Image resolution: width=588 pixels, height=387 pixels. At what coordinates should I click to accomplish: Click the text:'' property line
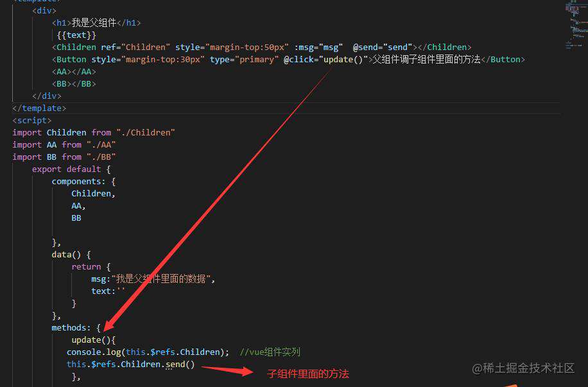tap(108, 291)
